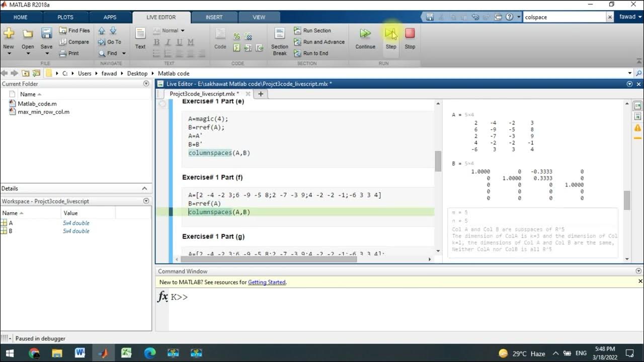Click the navigate down arrow icon

(x=113, y=31)
